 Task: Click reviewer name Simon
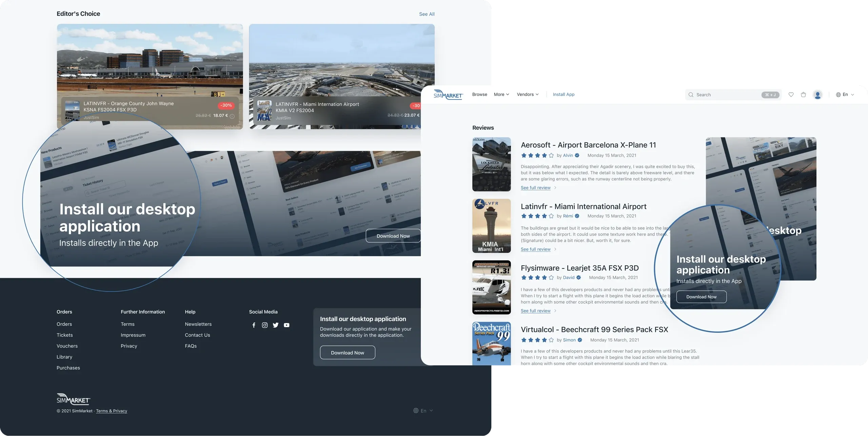coord(569,340)
